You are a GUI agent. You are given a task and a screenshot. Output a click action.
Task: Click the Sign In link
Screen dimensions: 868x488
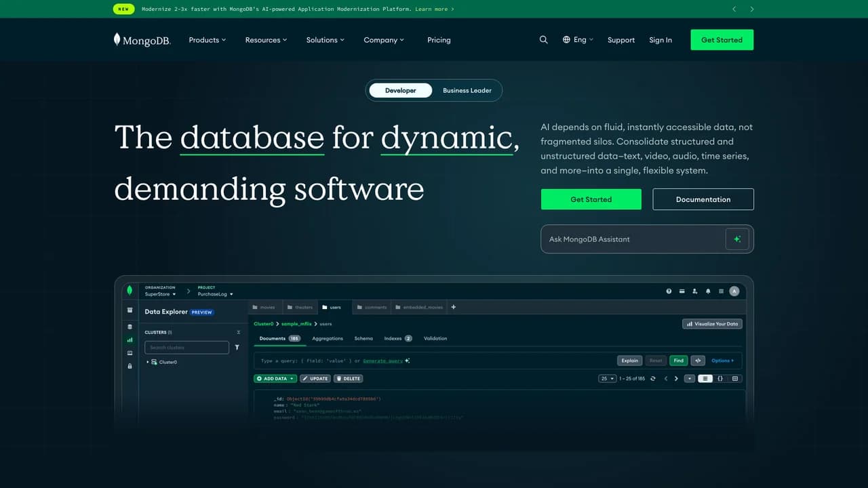pyautogui.click(x=660, y=40)
